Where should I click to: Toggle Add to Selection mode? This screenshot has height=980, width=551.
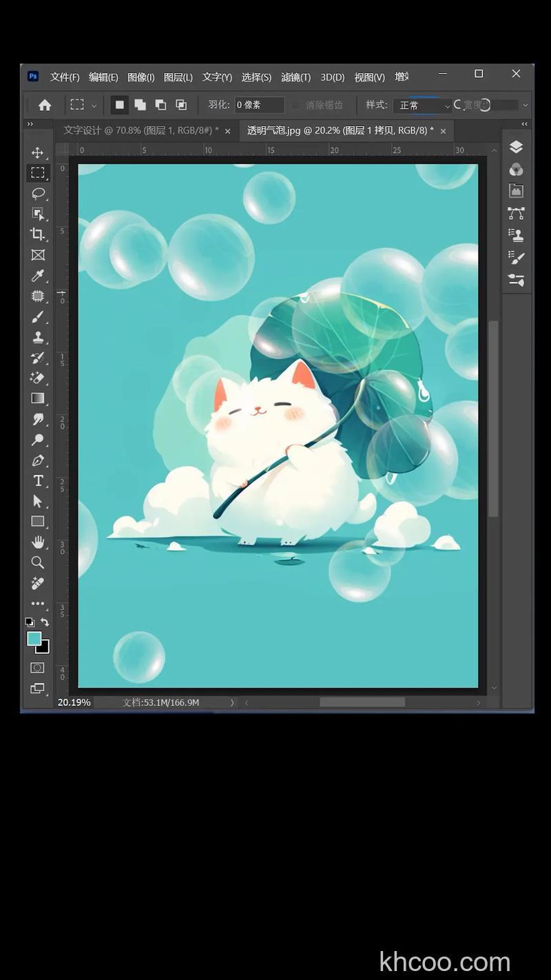point(140,105)
